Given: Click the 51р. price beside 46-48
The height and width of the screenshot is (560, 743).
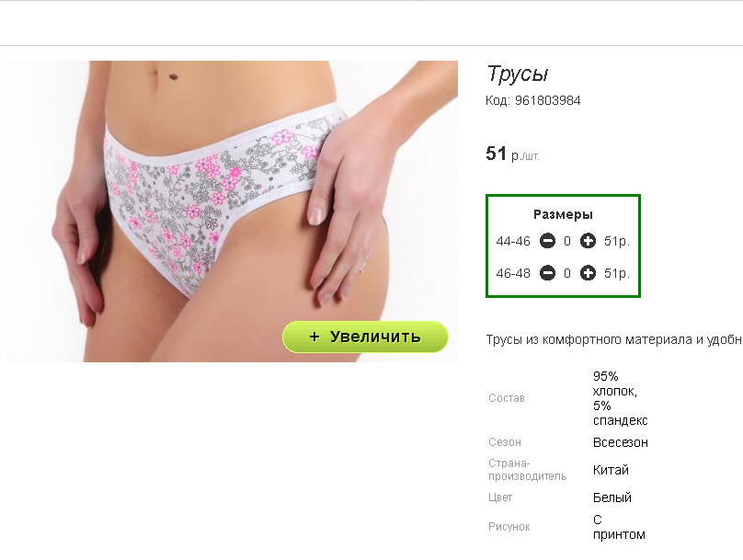Looking at the screenshot, I should pos(617,274).
